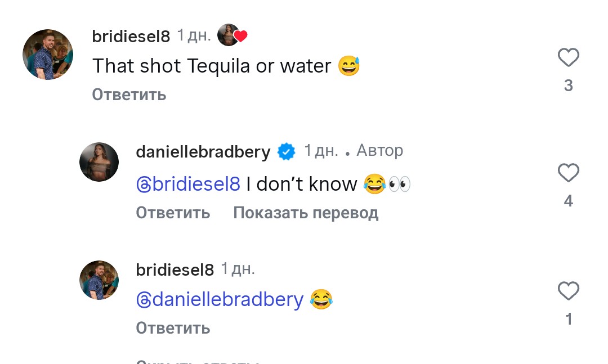This screenshot has width=608, height=364.
Task: Open the daniellebradbery username link
Action: point(203,151)
